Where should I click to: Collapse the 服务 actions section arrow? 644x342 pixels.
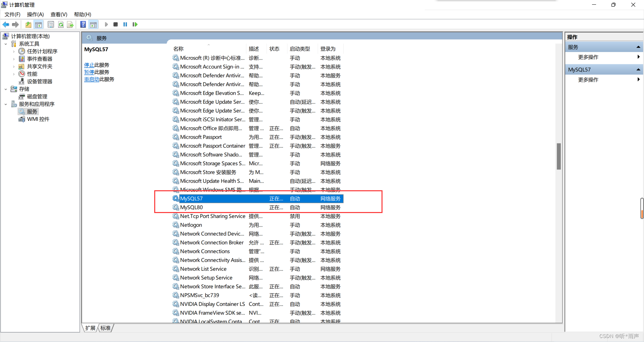pos(638,47)
